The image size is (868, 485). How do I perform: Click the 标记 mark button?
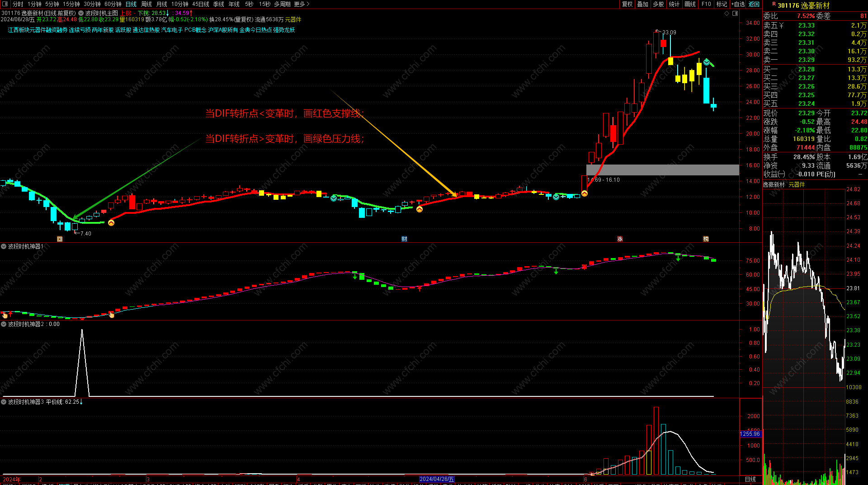click(722, 4)
